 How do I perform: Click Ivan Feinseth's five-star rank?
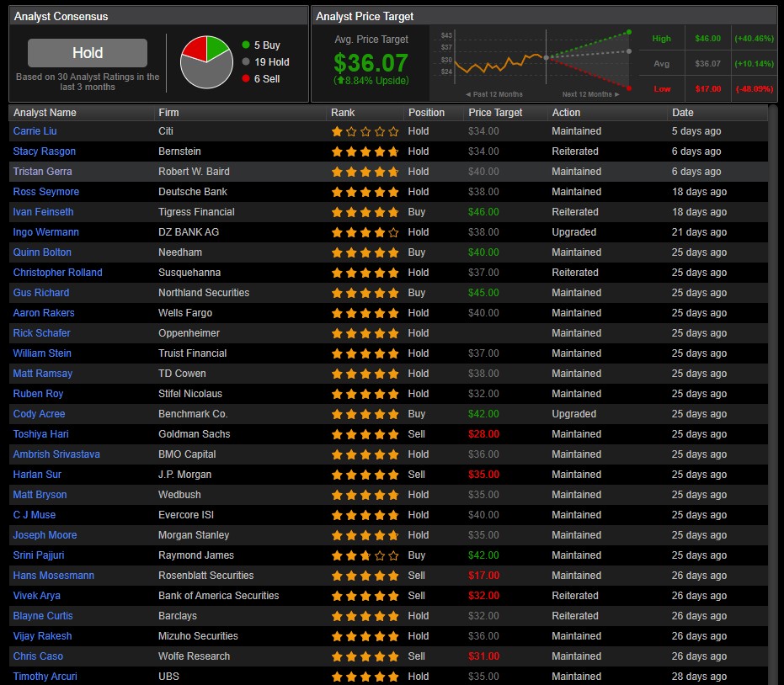365,212
